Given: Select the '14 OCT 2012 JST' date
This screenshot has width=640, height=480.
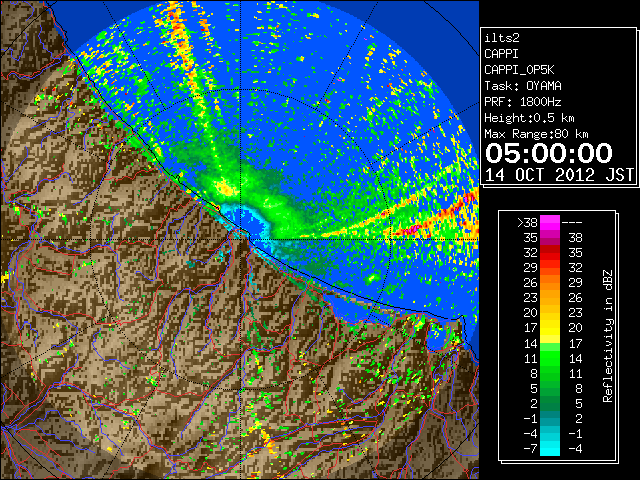Looking at the screenshot, I should 559,175.
